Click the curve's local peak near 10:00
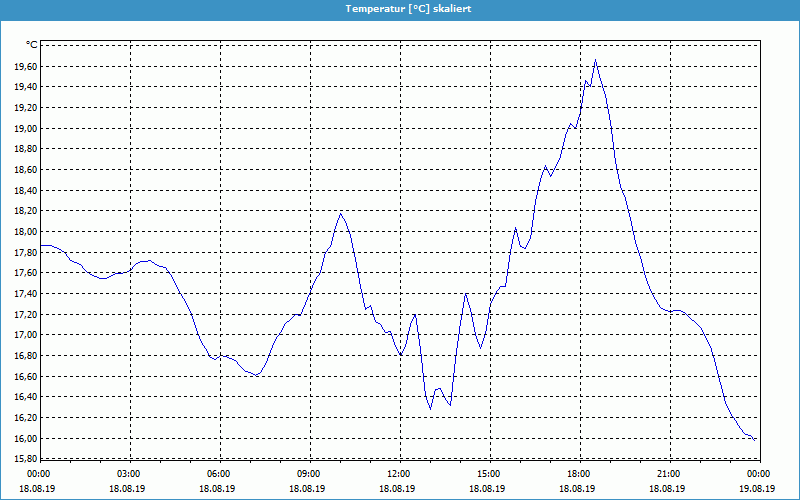The image size is (800, 500). point(341,213)
